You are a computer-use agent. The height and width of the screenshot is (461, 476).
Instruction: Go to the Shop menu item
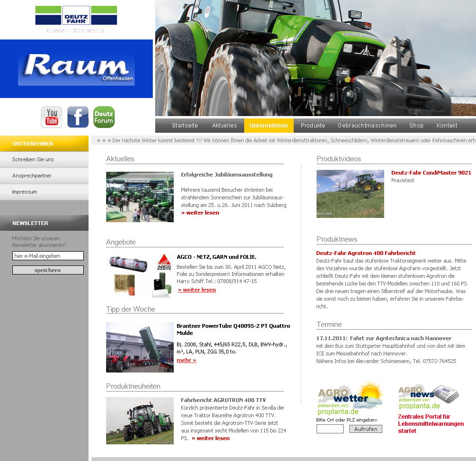click(x=416, y=126)
